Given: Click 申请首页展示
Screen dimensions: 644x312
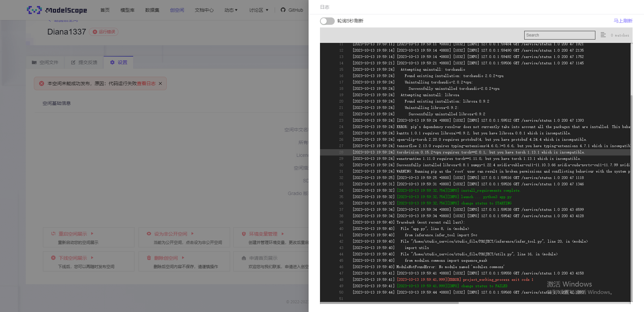Looking at the screenshot, I should (263, 258).
